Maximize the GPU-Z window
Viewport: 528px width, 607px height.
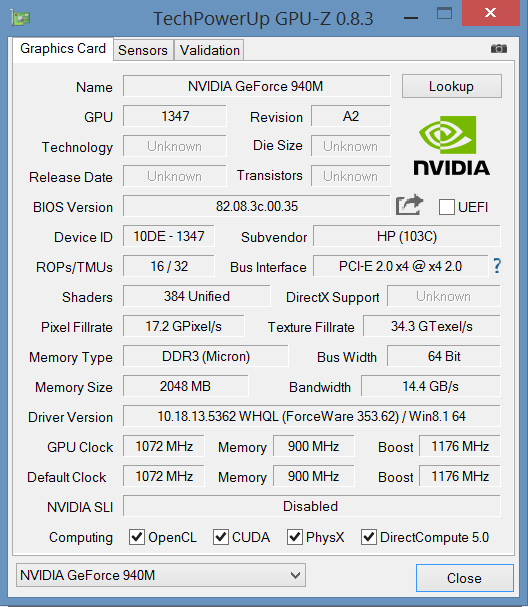[444, 14]
